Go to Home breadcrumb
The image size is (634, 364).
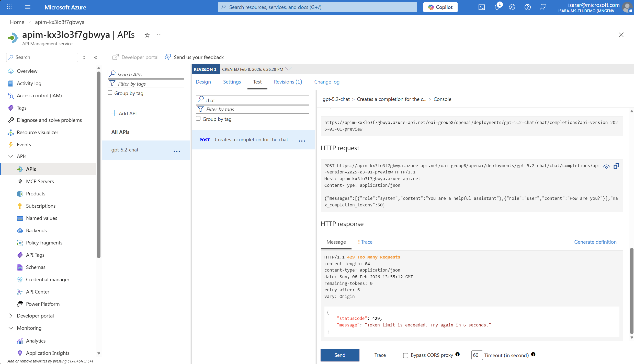17,22
